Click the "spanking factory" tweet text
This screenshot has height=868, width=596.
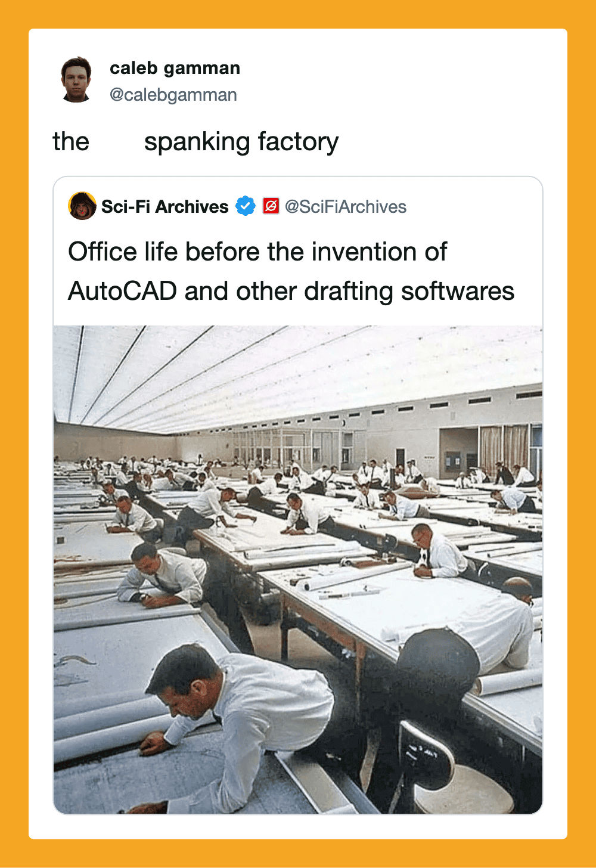tap(241, 142)
